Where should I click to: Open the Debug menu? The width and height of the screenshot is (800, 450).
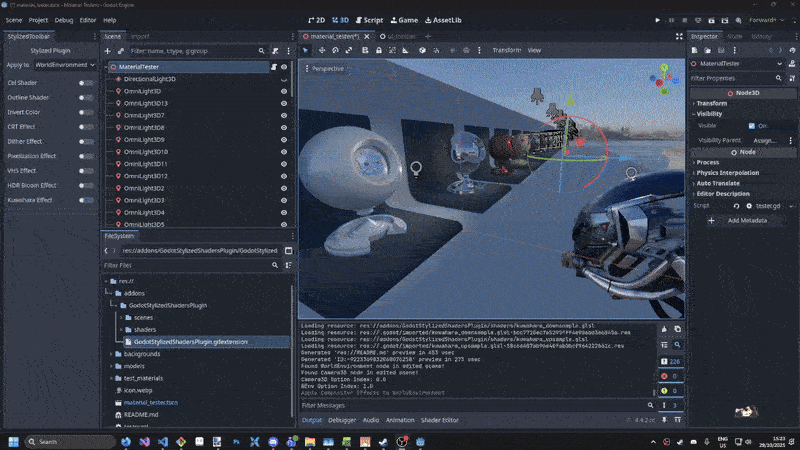64,20
